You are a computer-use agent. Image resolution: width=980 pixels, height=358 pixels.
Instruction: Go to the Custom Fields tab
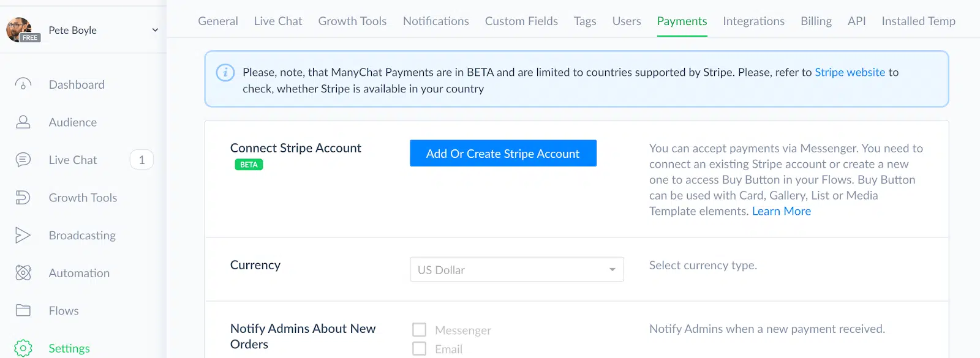[521, 21]
